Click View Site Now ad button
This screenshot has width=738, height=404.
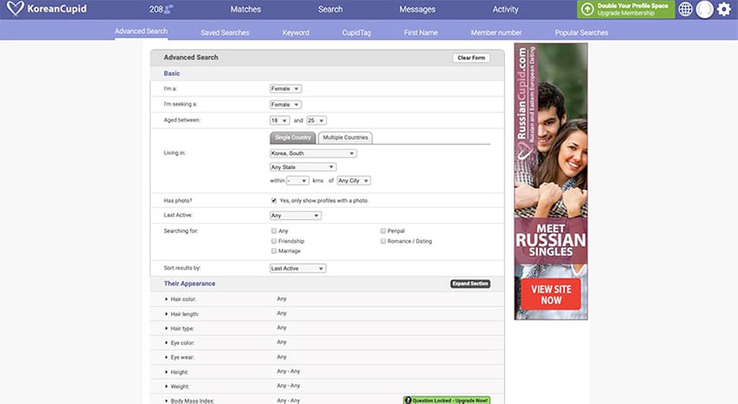551,294
